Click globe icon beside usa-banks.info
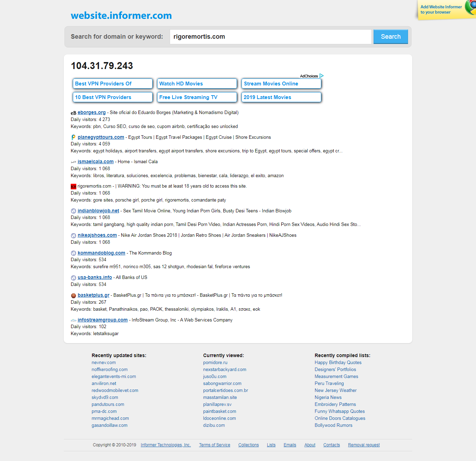476x461 pixels. point(73,278)
